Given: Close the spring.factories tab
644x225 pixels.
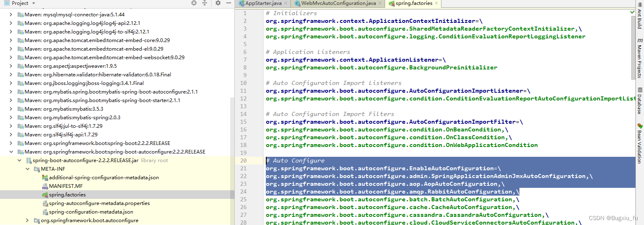Looking at the screenshot, I should [x=436, y=3].
